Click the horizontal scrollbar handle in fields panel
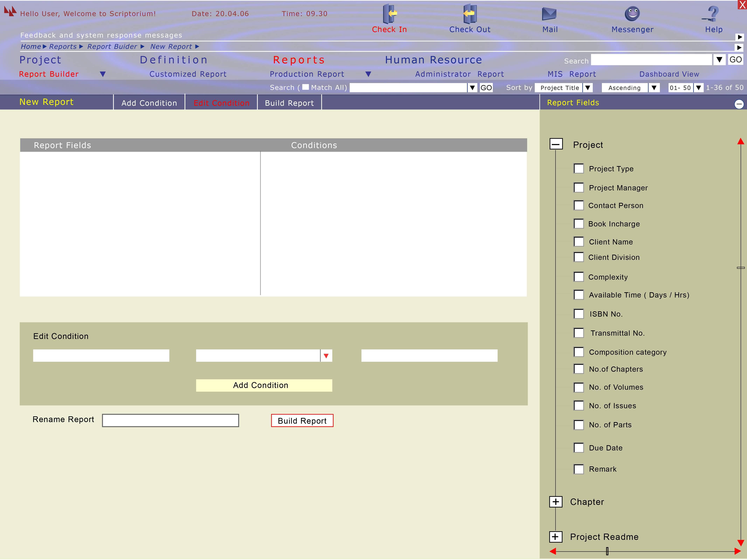The image size is (747, 560). tap(607, 551)
